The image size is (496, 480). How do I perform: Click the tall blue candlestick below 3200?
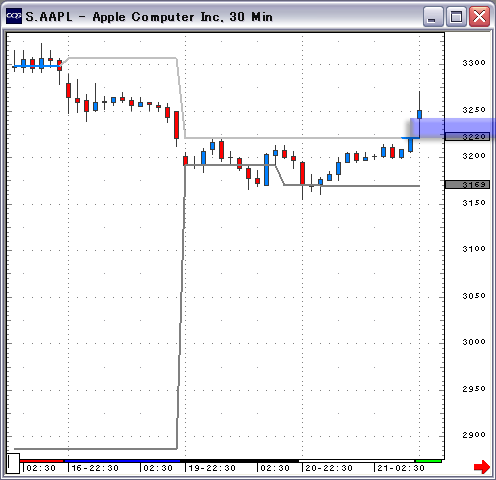266,169
